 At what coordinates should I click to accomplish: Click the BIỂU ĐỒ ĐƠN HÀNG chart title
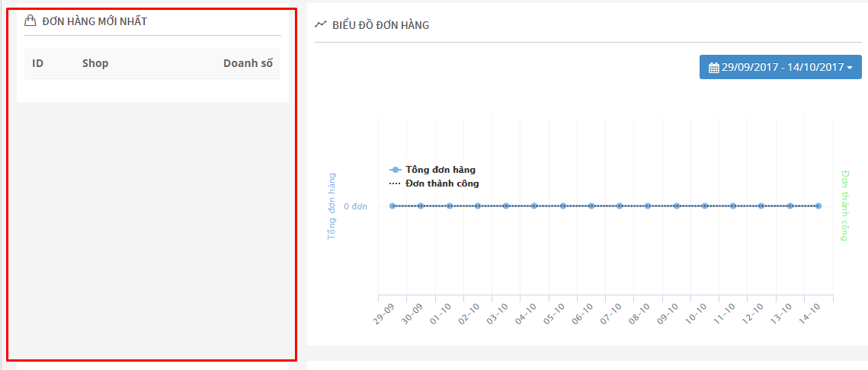coord(380,25)
